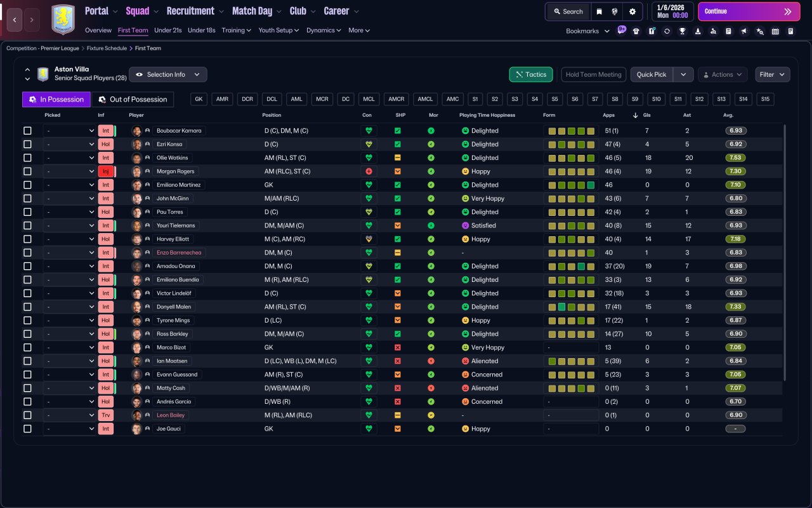Click Boubacar Kamara's green heart condition icon
The height and width of the screenshot is (508, 812).
pos(368,131)
